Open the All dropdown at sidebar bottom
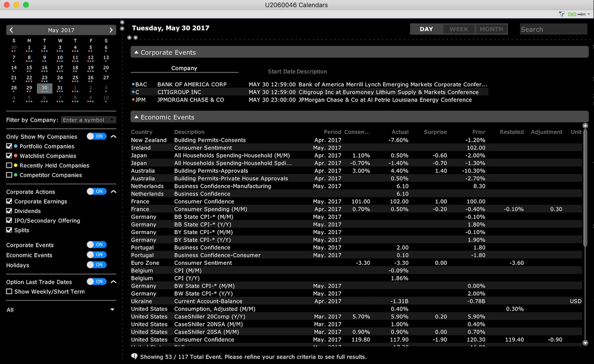 [112, 310]
